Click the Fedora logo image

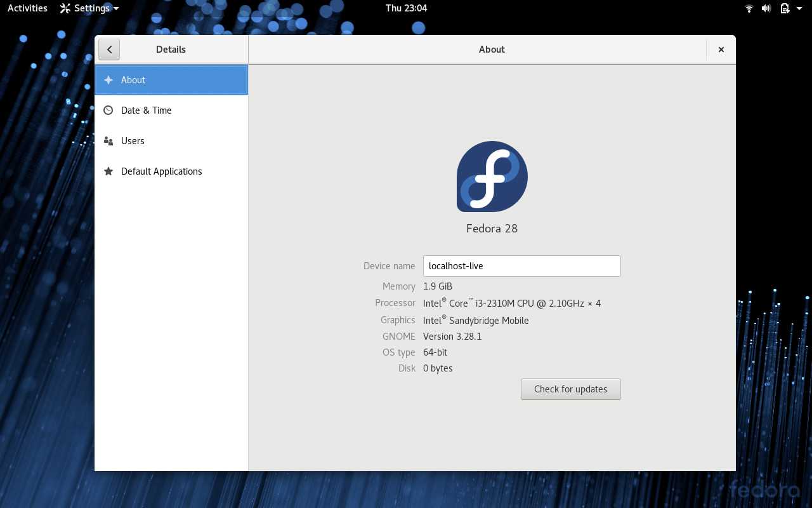(x=492, y=177)
